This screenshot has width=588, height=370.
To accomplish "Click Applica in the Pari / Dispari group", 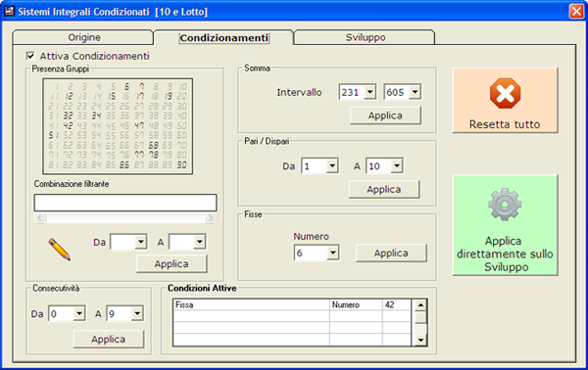I will pyautogui.click(x=383, y=189).
